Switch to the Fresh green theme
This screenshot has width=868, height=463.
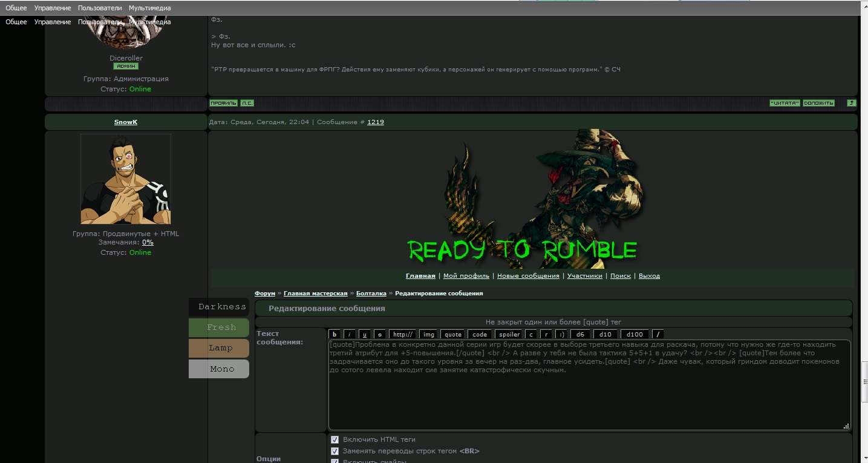pos(219,327)
